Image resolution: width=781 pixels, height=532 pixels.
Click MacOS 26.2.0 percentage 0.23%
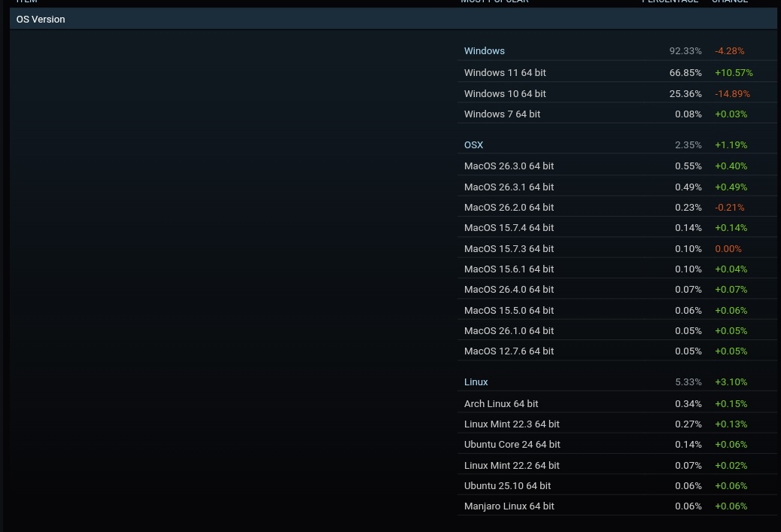pyautogui.click(x=688, y=207)
